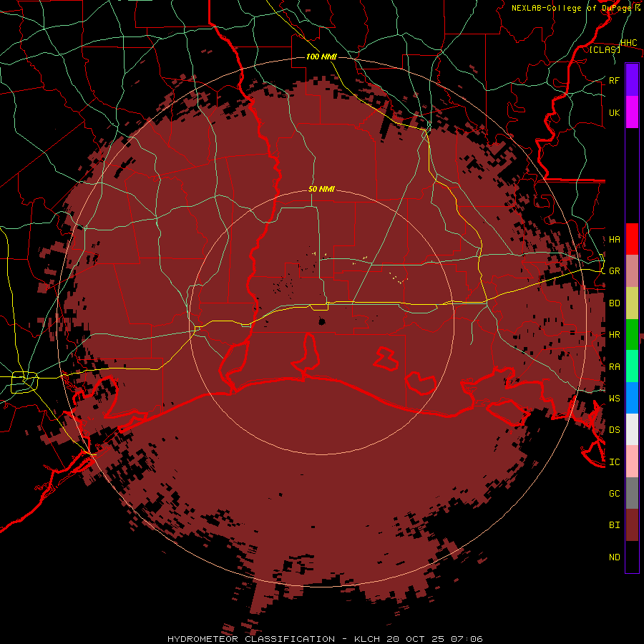Select the dusty pink GR legend swatch
This screenshot has height=644, width=644.
pyautogui.click(x=632, y=270)
